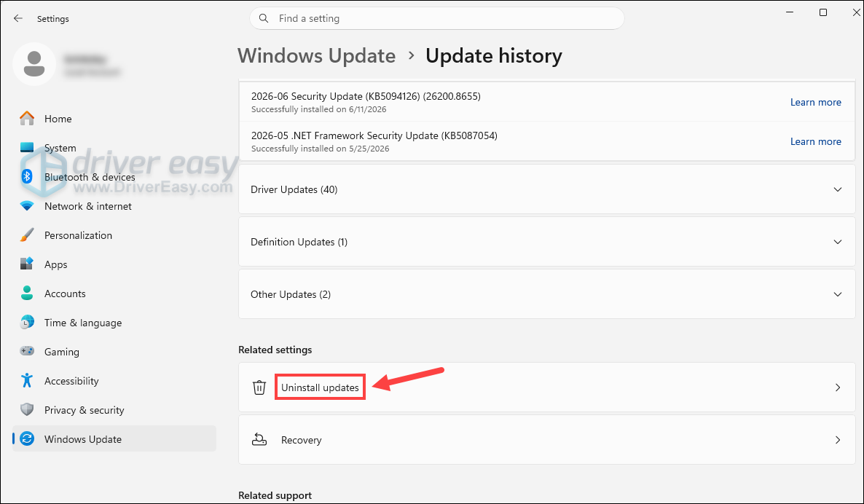Screen dimensions: 864x504
Task: Select Bluetooth & devices in sidebar
Action: [x=114, y=177]
